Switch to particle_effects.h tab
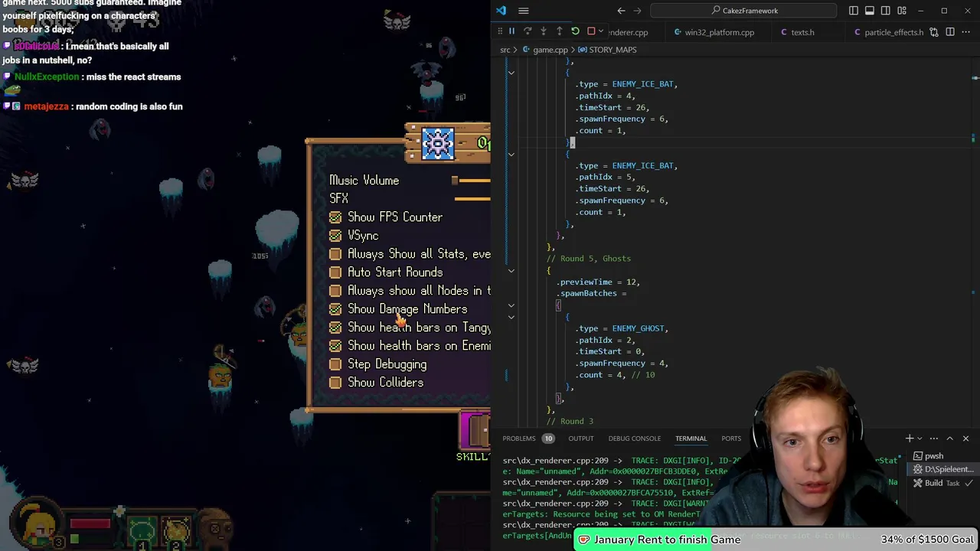 point(888,32)
